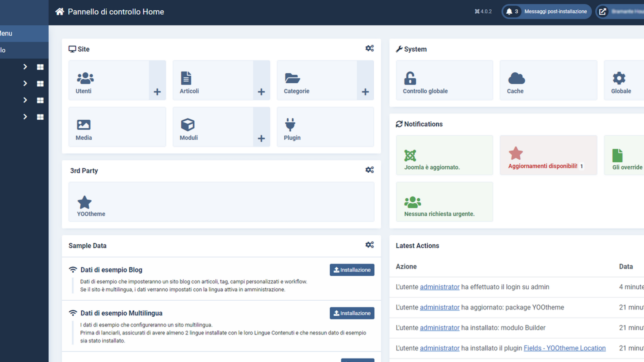Open the Media tile
Viewport: 644px width, 362px height.
[x=117, y=127]
